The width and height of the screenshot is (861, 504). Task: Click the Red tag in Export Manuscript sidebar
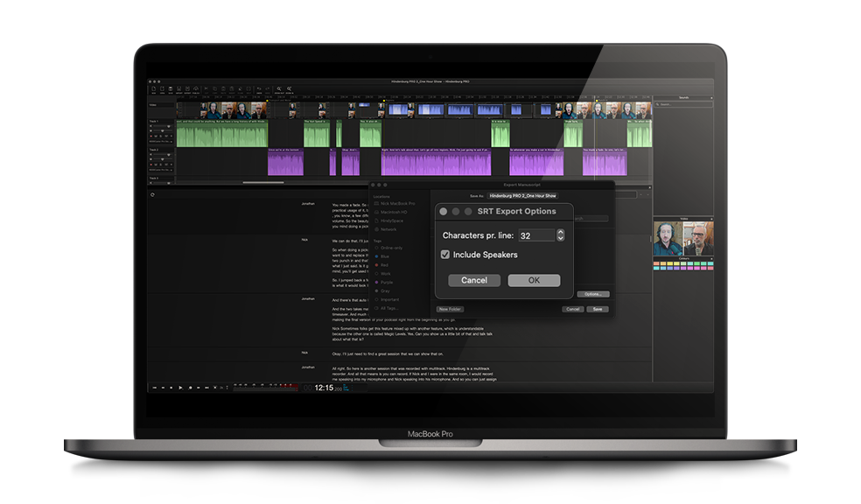coord(381,265)
